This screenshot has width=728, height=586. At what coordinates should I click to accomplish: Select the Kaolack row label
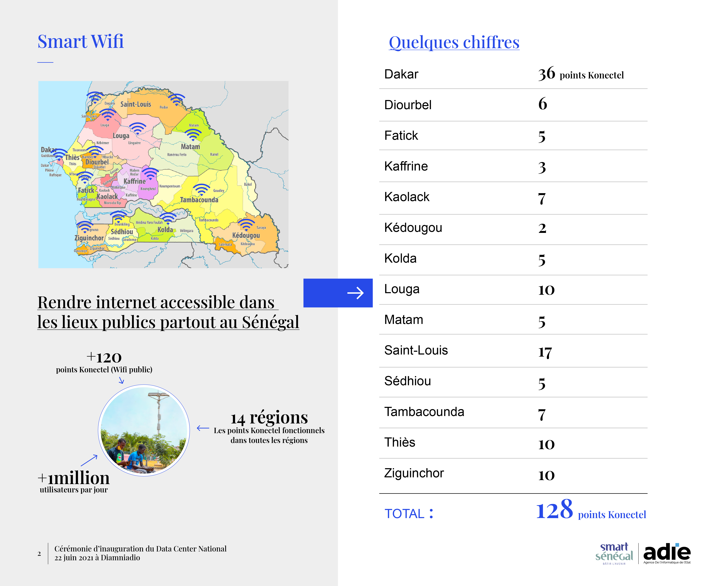pos(407,197)
